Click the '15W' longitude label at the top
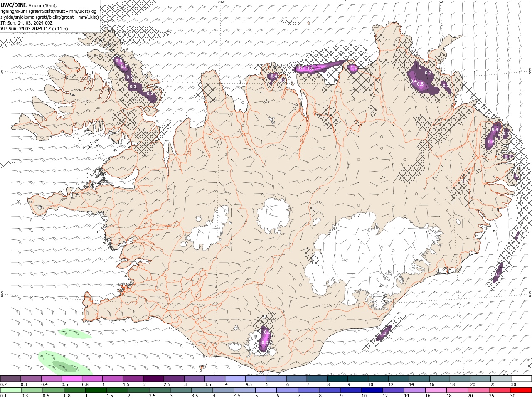Viewport: 532px width, 399px height. tap(440, 2)
